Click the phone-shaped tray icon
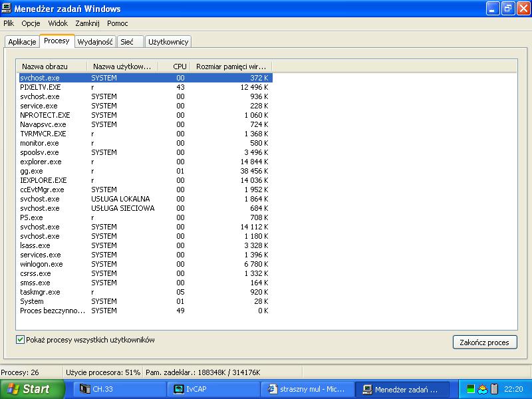The image size is (532, 399). pyautogui.click(x=494, y=389)
